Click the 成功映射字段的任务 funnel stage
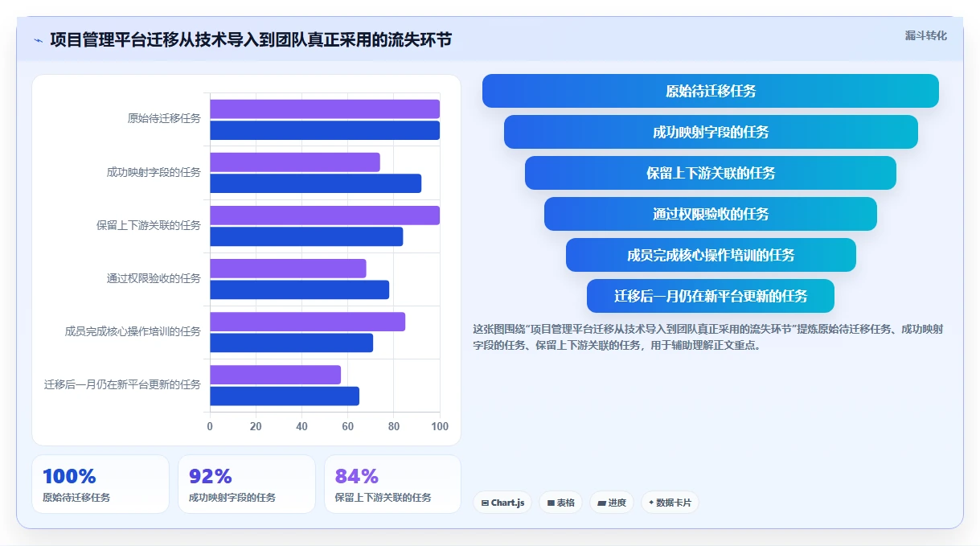Viewport: 980px width, 546px height. (x=711, y=132)
